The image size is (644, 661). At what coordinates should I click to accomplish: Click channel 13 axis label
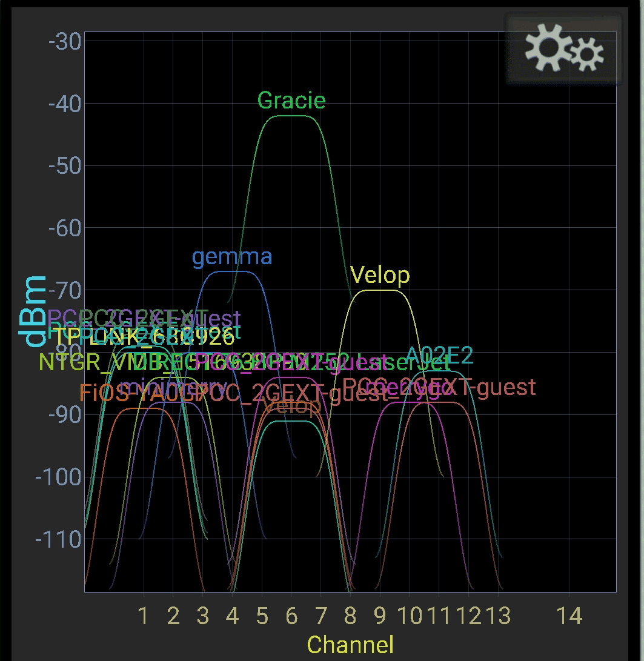497,616
